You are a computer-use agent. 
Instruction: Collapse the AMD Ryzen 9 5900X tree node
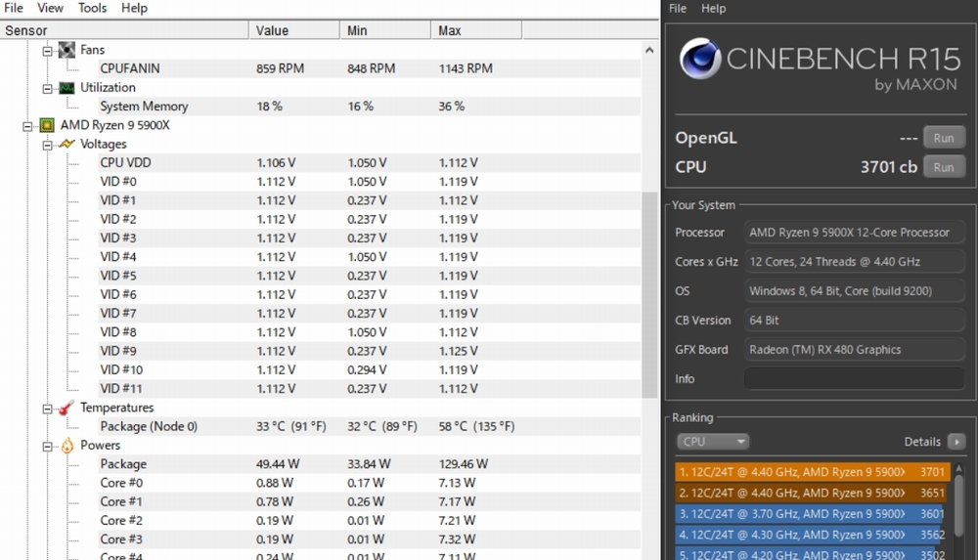tap(27, 126)
